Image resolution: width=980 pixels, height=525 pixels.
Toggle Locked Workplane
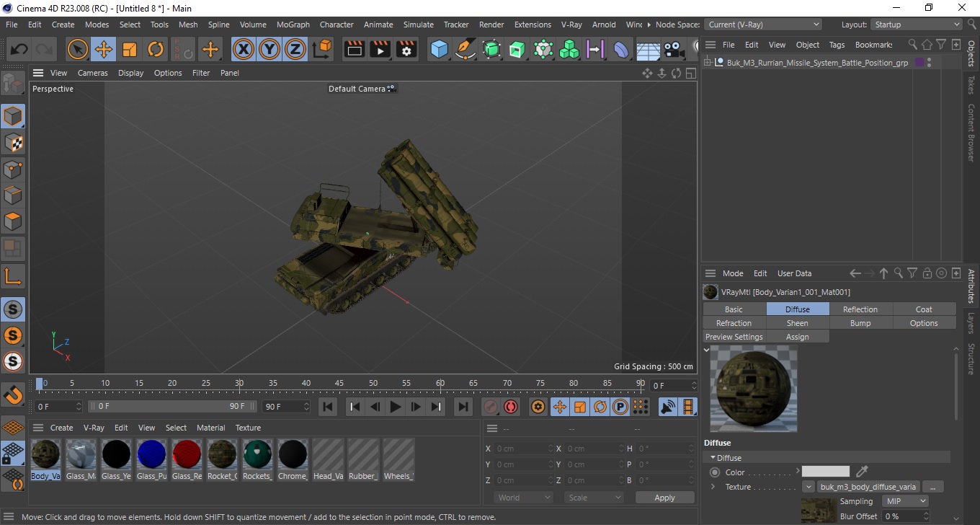pos(13,454)
